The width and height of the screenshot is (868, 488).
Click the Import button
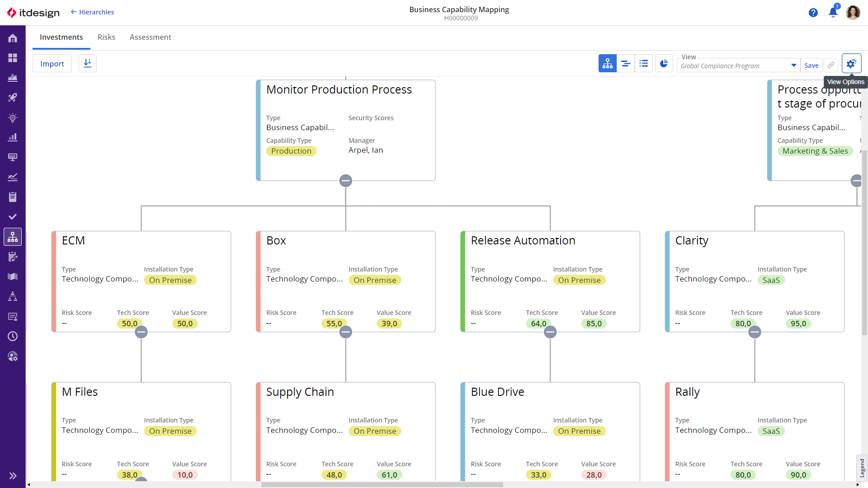(52, 64)
